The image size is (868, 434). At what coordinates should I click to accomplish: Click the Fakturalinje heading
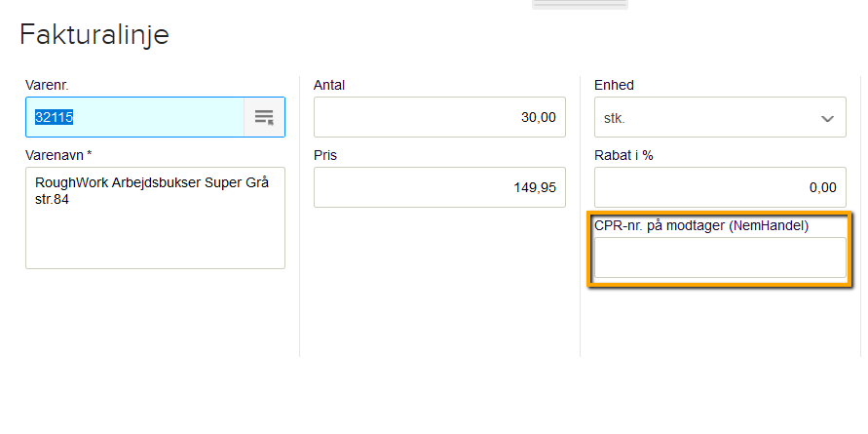click(94, 35)
